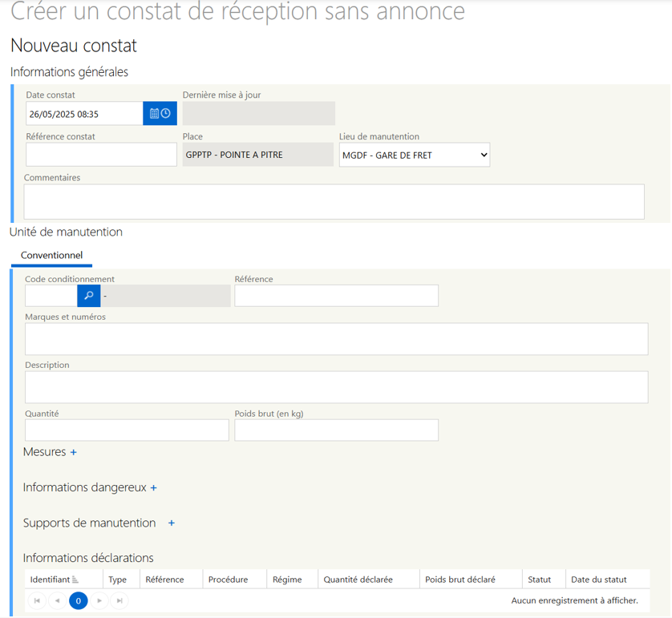Go to last page of declarations grid

pos(119,600)
